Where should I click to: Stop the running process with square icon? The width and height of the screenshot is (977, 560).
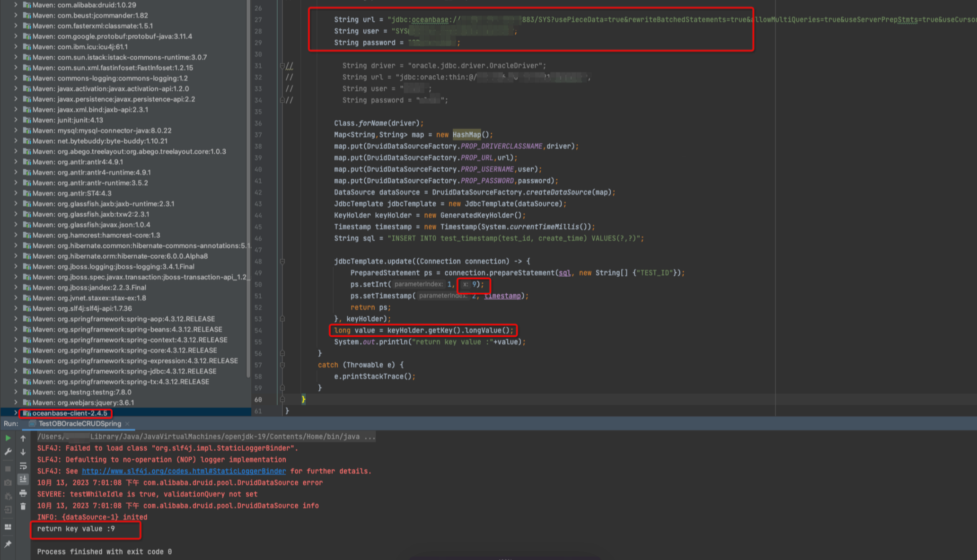pos(8,468)
